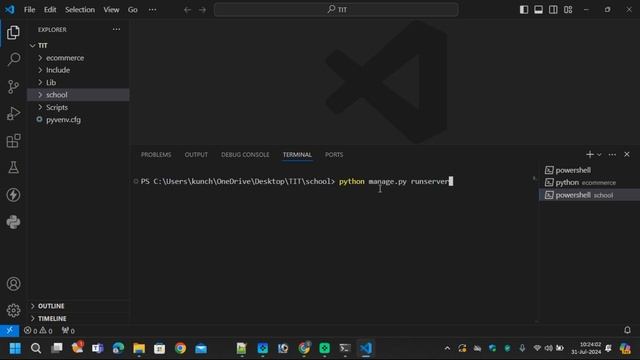Viewport: 640px width, 360px height.
Task: Switch to the PORTS tab
Action: (x=334, y=155)
